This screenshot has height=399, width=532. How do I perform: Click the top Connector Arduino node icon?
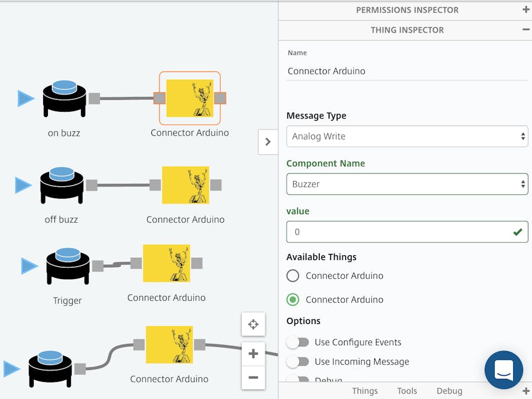(190, 98)
